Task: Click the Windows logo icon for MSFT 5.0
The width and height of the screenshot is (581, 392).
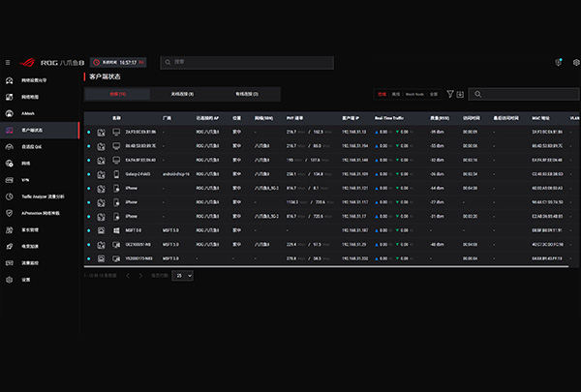Action: (116, 230)
